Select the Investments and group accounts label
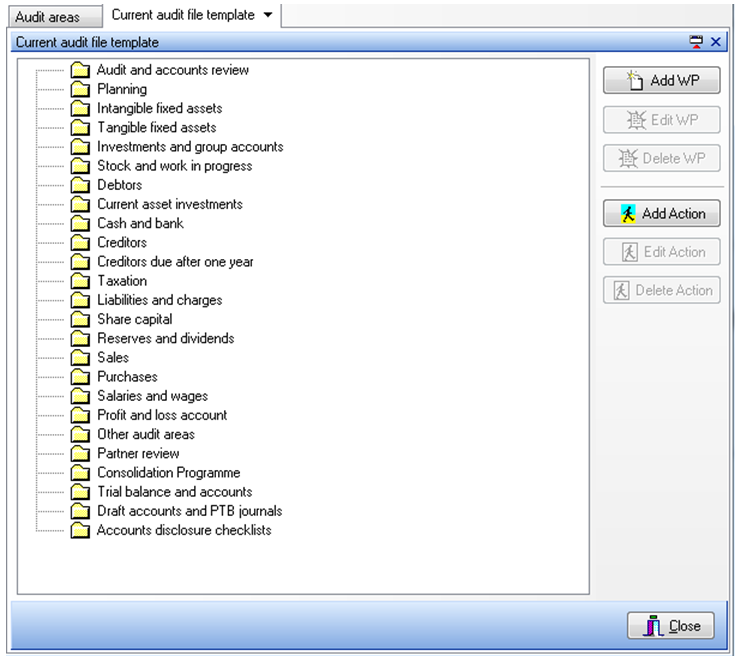738x659 pixels. click(x=190, y=147)
